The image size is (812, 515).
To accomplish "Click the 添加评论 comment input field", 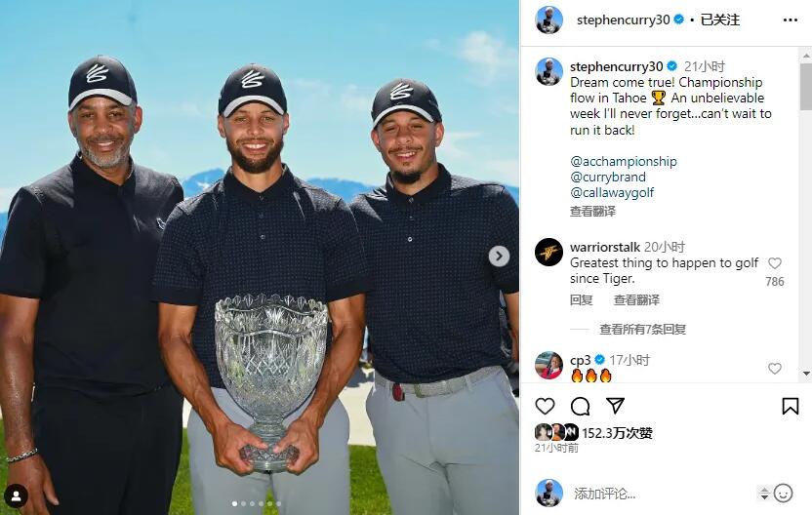I will 663,494.
